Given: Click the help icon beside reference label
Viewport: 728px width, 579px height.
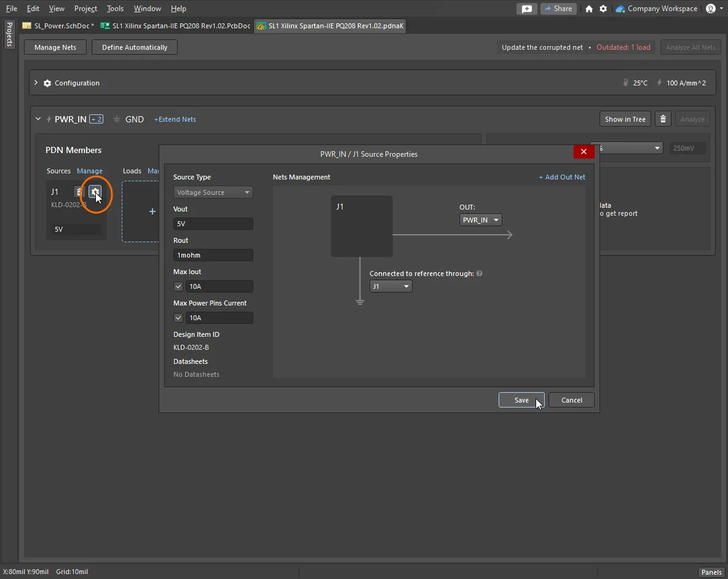Looking at the screenshot, I should tap(480, 274).
